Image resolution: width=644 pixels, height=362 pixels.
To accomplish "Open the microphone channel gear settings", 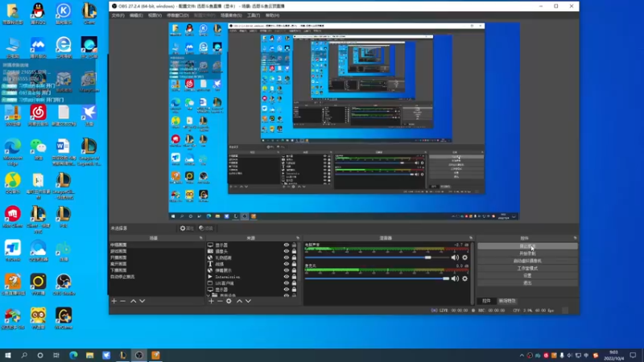I will pyautogui.click(x=464, y=278).
